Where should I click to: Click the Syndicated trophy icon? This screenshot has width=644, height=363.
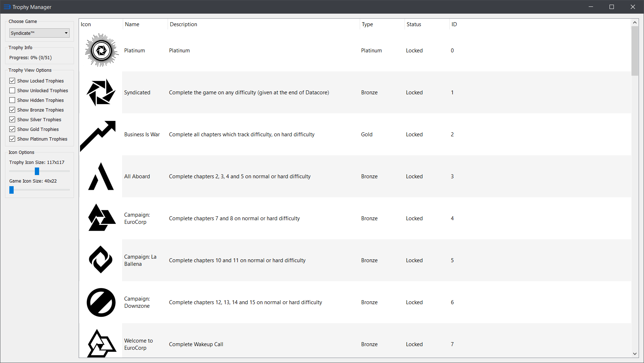[x=101, y=92]
